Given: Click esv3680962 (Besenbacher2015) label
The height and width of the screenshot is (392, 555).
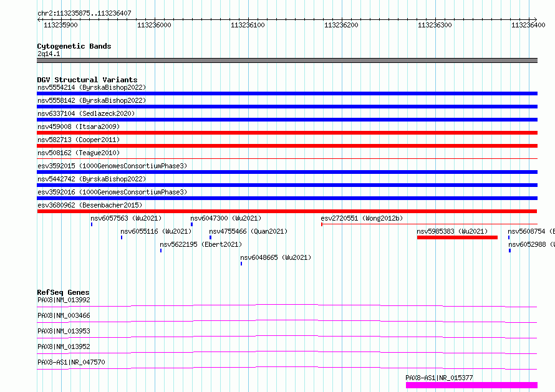Looking at the screenshot, I should pos(90,205).
